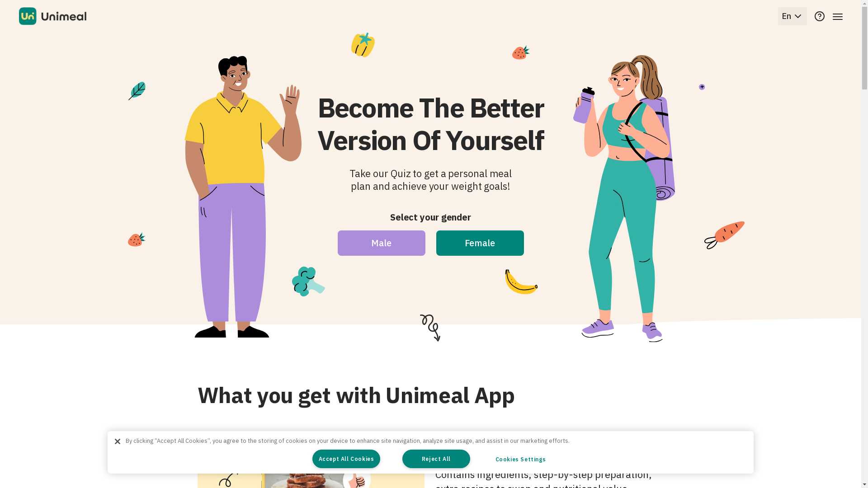Scroll down to Unimeal App section
The width and height of the screenshot is (868, 488).
356,395
